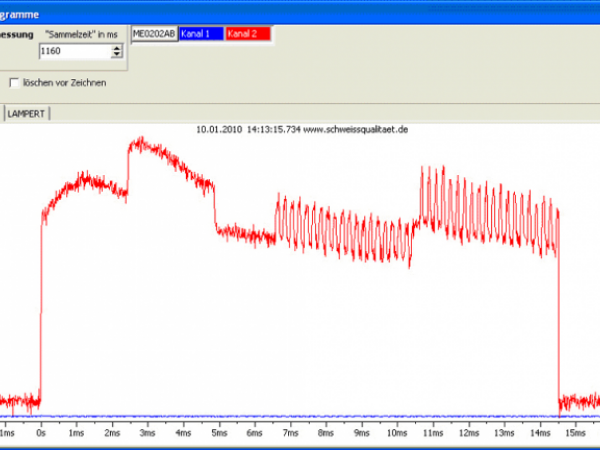Image resolution: width=600 pixels, height=450 pixels.
Task: Switch to the LAMPERT tab
Action: [x=28, y=114]
